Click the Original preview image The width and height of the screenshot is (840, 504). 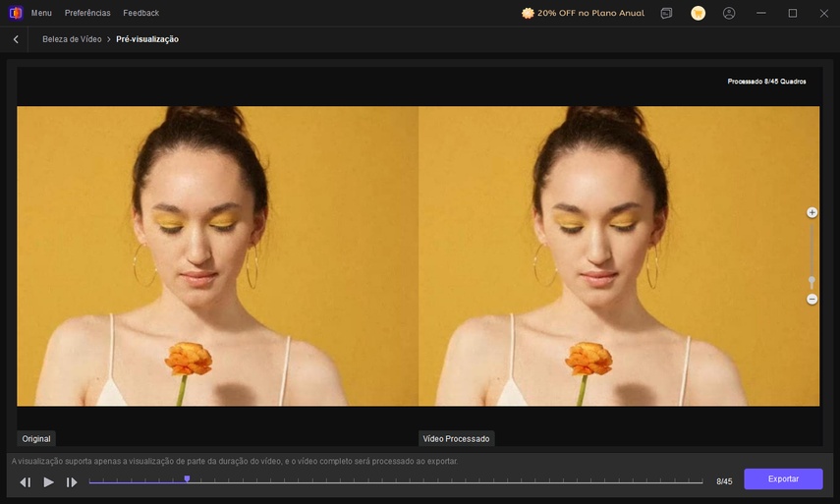click(x=217, y=255)
